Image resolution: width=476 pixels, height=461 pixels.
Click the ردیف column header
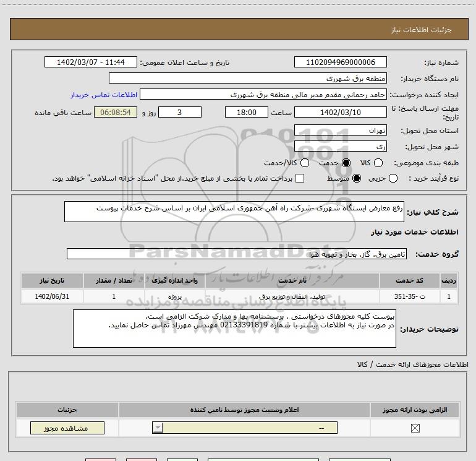pyautogui.click(x=449, y=280)
